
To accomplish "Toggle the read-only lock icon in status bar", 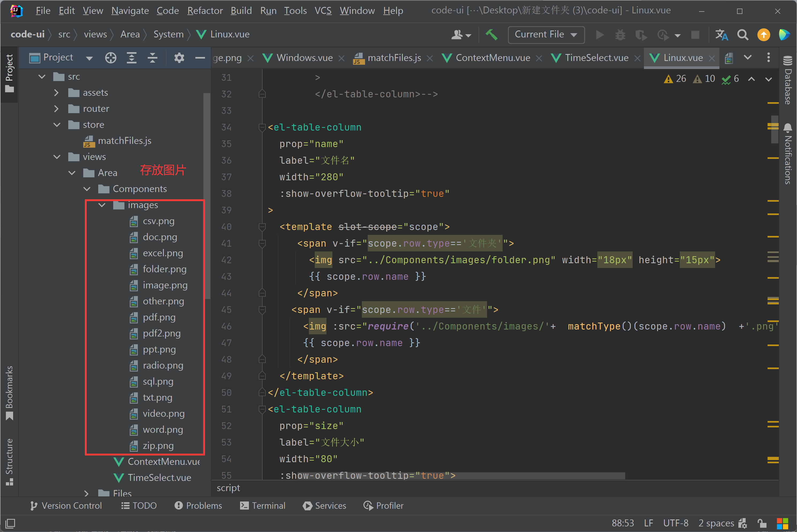I will point(761,523).
